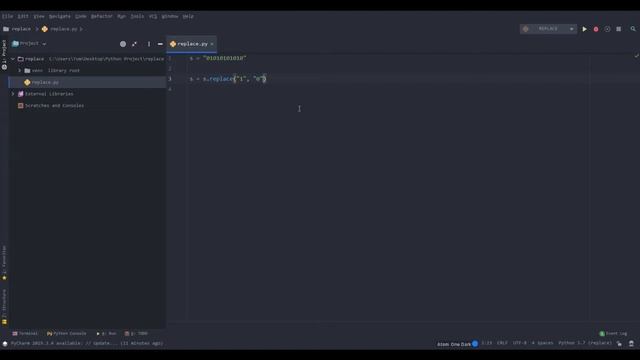Click the tool windows quick-access icon
Image resolution: width=640 pixels, height=360 pixels.
point(5,344)
